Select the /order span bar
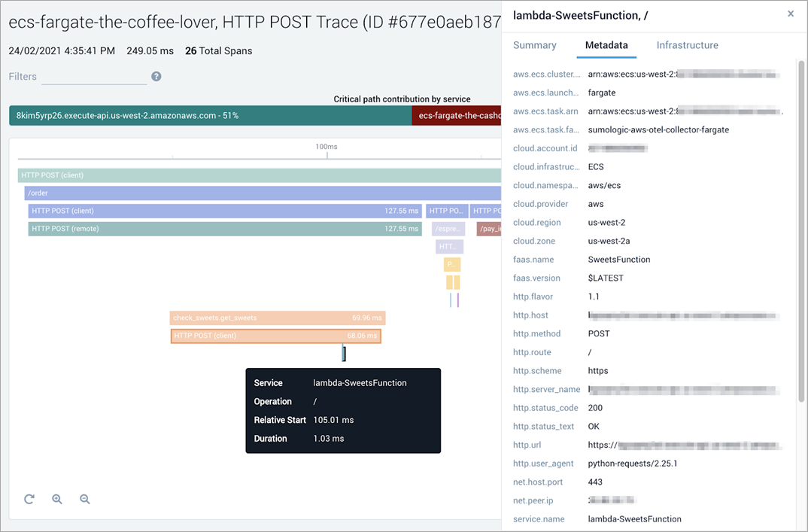 263,193
